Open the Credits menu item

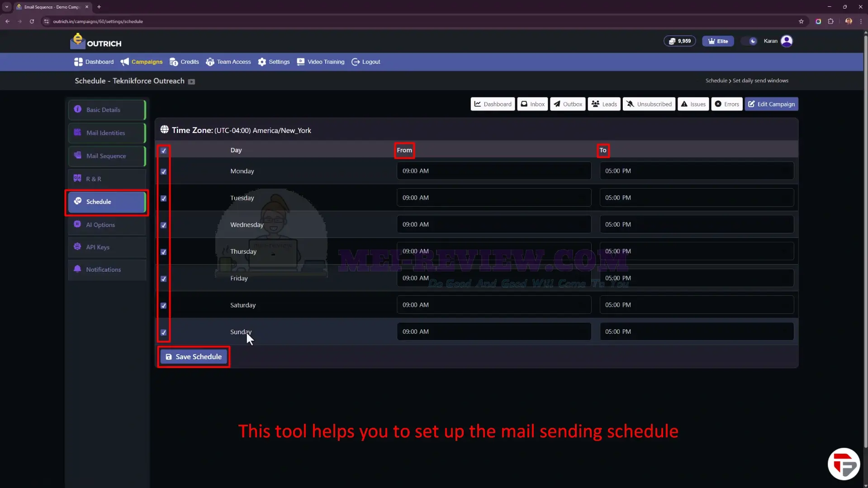184,62
